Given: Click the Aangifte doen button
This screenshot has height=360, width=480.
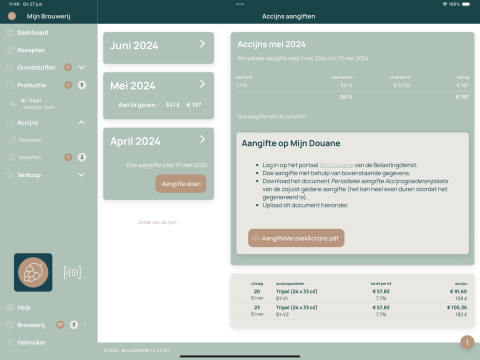Looking at the screenshot, I should pos(181,184).
